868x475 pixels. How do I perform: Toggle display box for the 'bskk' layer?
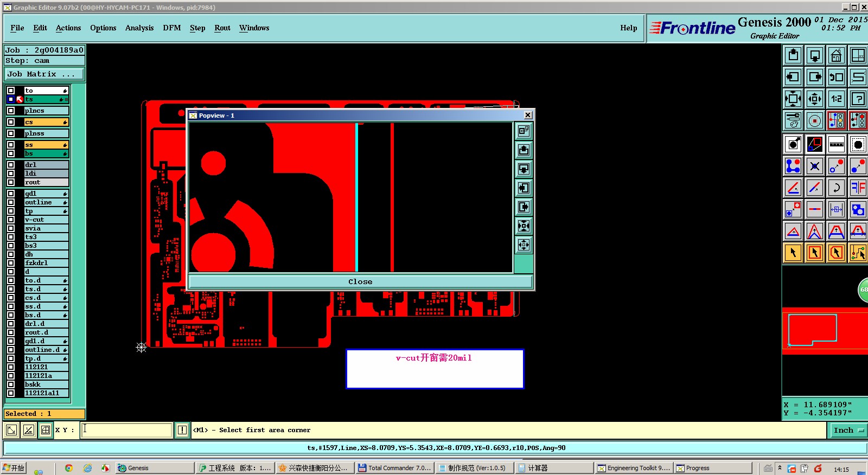pyautogui.click(x=11, y=384)
